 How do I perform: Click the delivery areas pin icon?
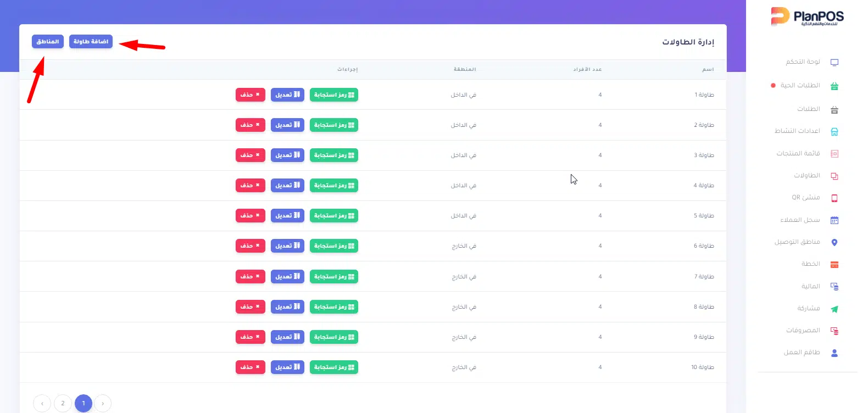[834, 243]
